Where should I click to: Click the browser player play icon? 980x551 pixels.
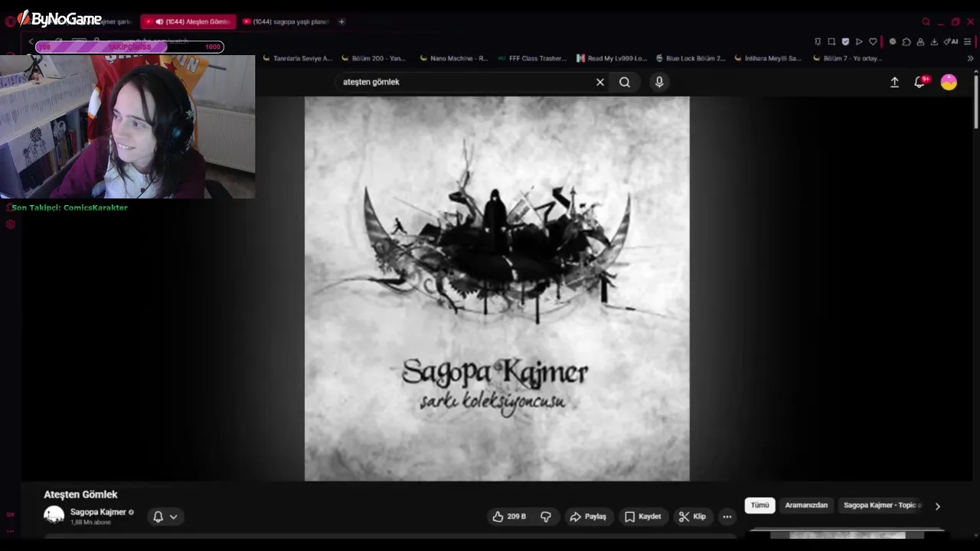tap(859, 41)
